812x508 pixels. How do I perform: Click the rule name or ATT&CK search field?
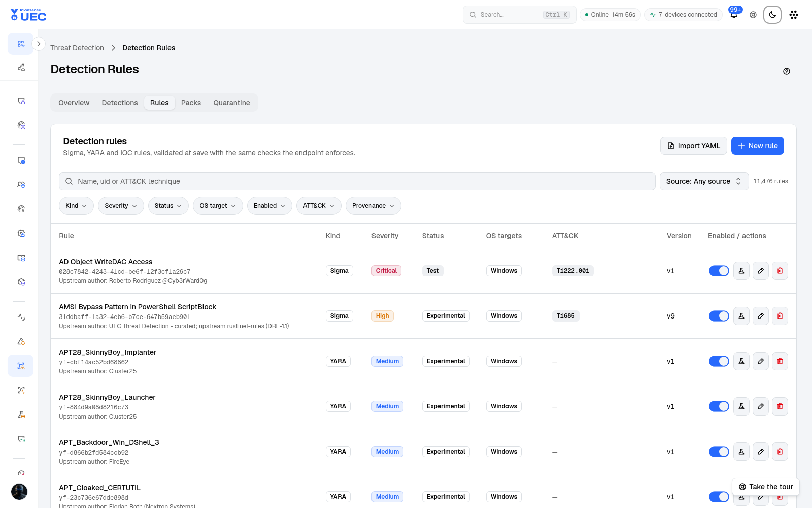point(357,181)
